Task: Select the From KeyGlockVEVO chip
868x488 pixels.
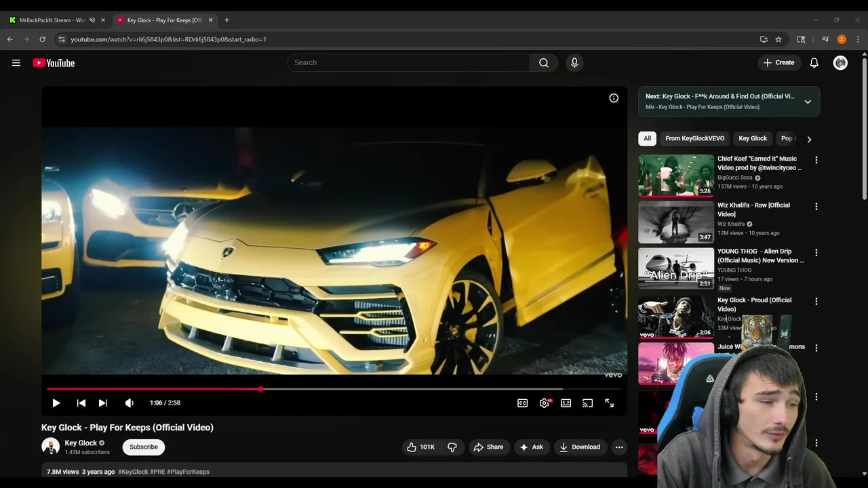Action: coord(695,138)
